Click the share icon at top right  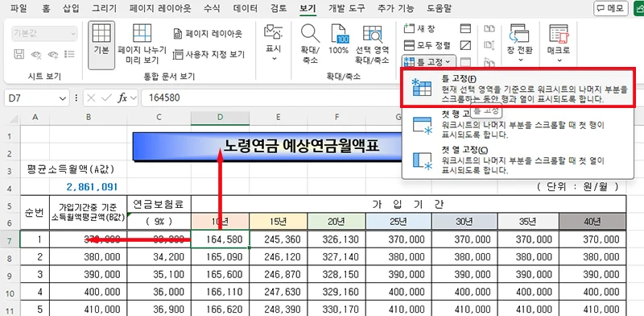[x=639, y=8]
